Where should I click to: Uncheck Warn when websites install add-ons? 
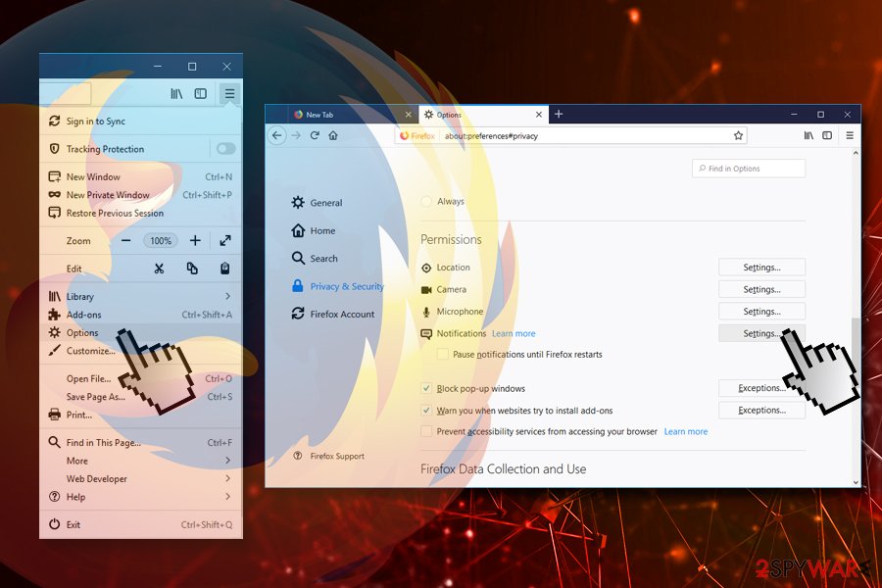point(426,411)
